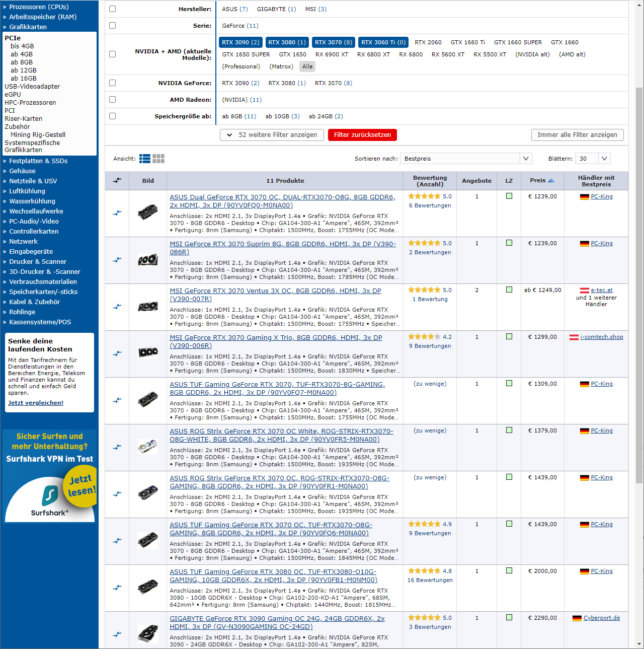Expand Wasserkühlung category
Screen dimensions: 644x649
click(x=32, y=201)
